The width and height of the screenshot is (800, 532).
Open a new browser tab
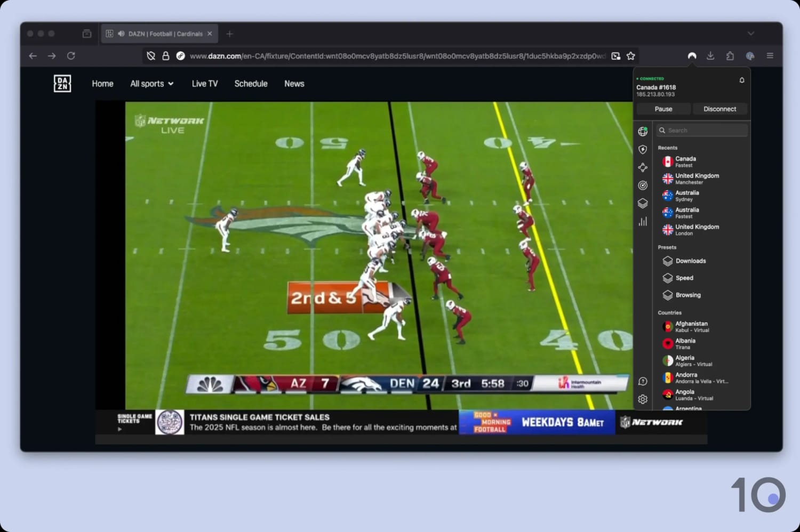coord(230,34)
